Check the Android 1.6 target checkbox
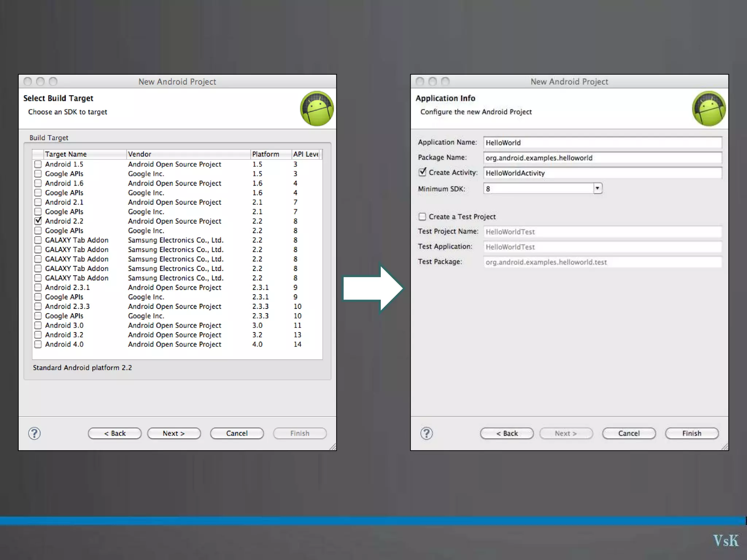This screenshot has width=747, height=560. 38,183
